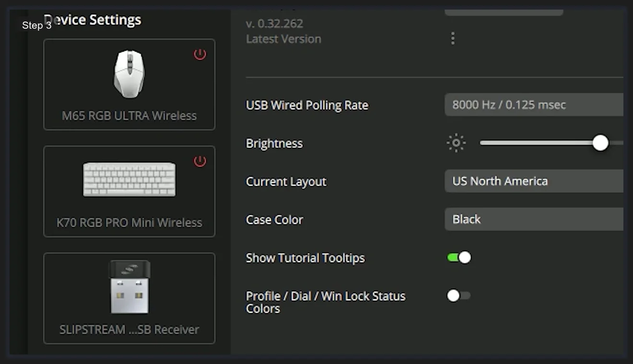This screenshot has width=633, height=364.
Task: Open the three-dot options menu near Latest Version
Action: pos(452,38)
